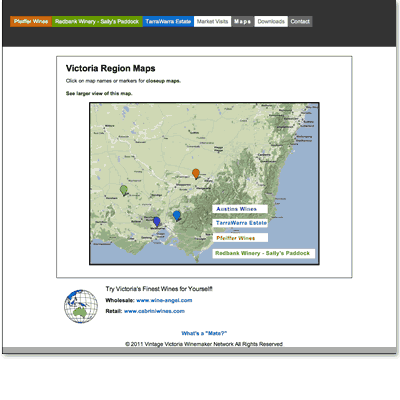Go to Market Visits page

click(212, 22)
